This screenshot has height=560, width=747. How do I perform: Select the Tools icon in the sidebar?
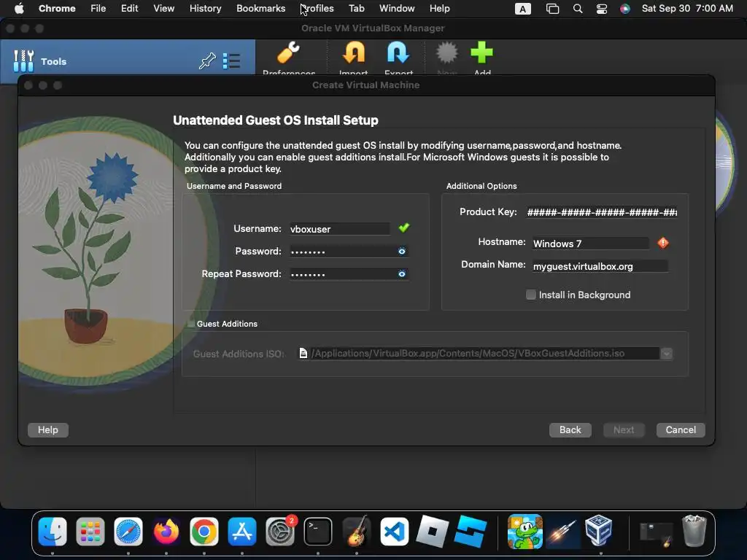coord(23,61)
